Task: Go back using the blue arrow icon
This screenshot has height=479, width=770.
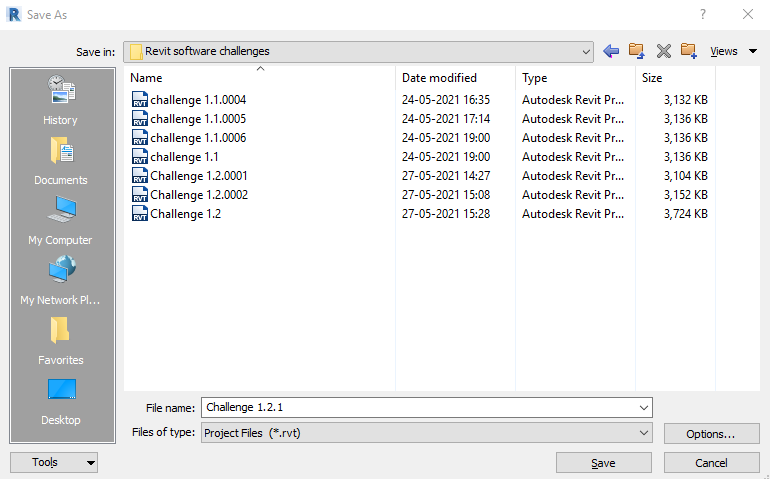Action: (x=611, y=51)
